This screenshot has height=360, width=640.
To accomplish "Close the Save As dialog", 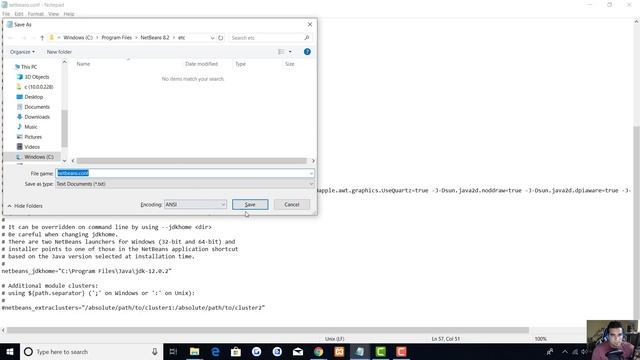I will click(x=310, y=24).
